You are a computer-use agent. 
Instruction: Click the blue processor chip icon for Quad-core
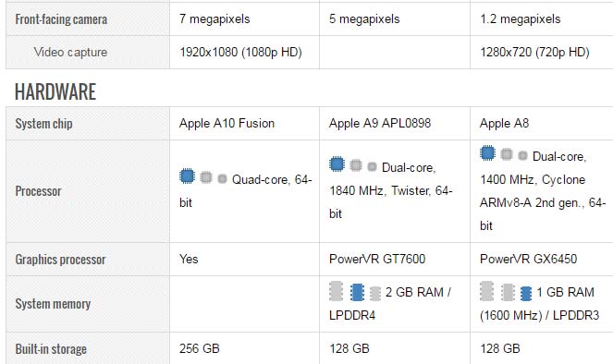[x=188, y=176]
